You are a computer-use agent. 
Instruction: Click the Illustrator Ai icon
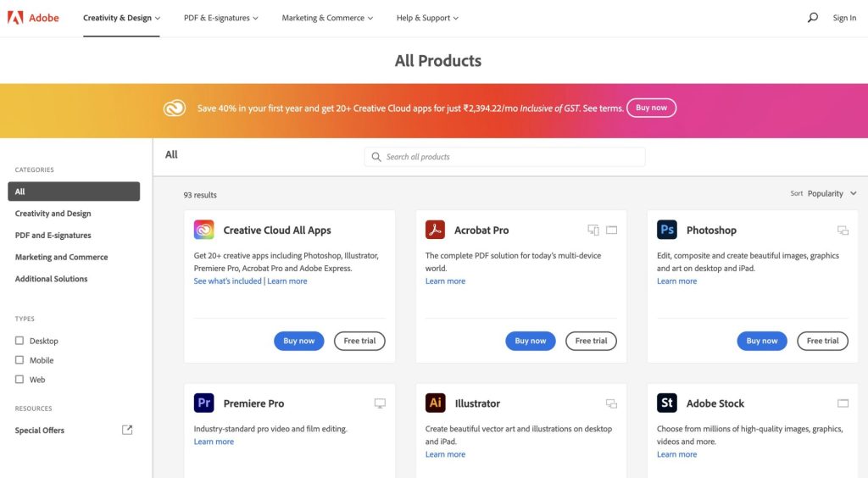click(x=435, y=403)
